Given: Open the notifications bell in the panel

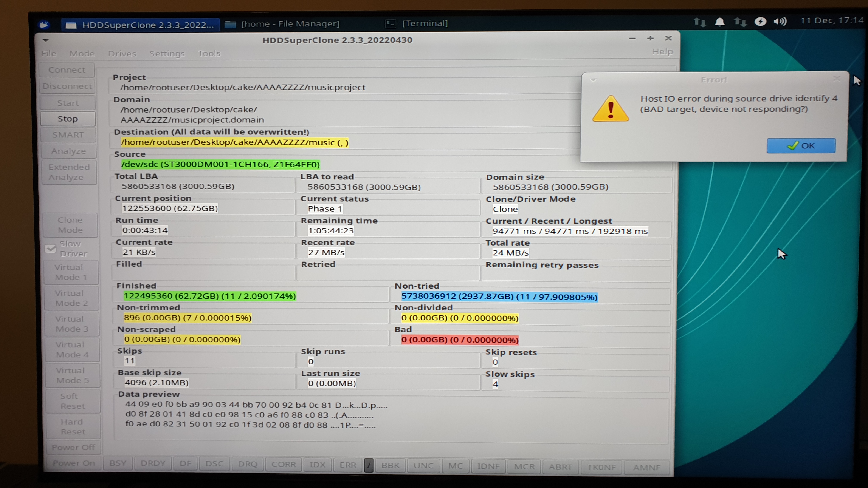Looking at the screenshot, I should point(719,22).
